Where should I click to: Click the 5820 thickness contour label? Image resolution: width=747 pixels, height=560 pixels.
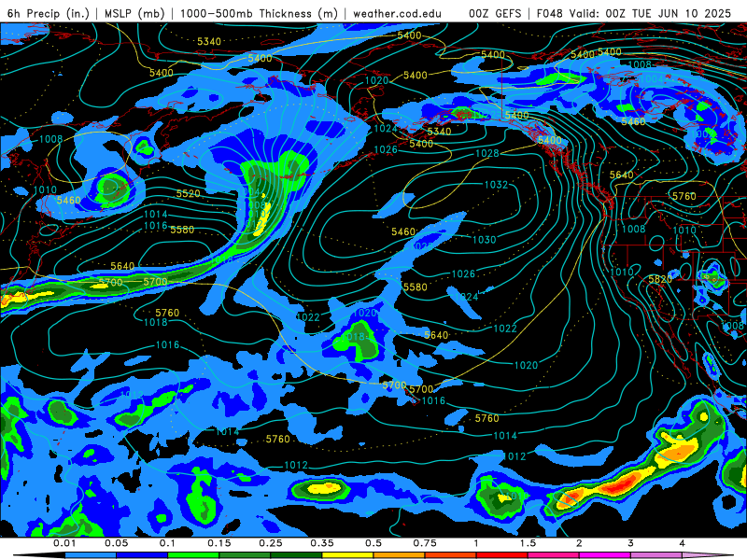660,279
